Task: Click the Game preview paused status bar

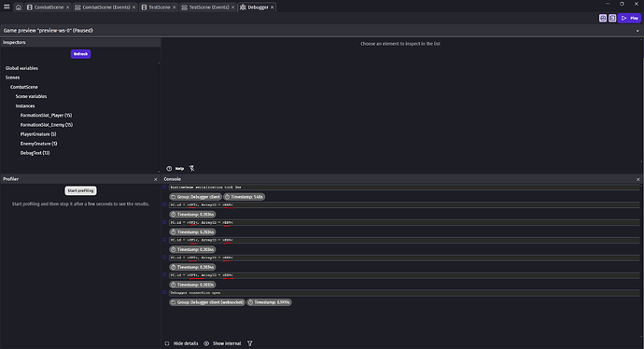Action: point(322,31)
